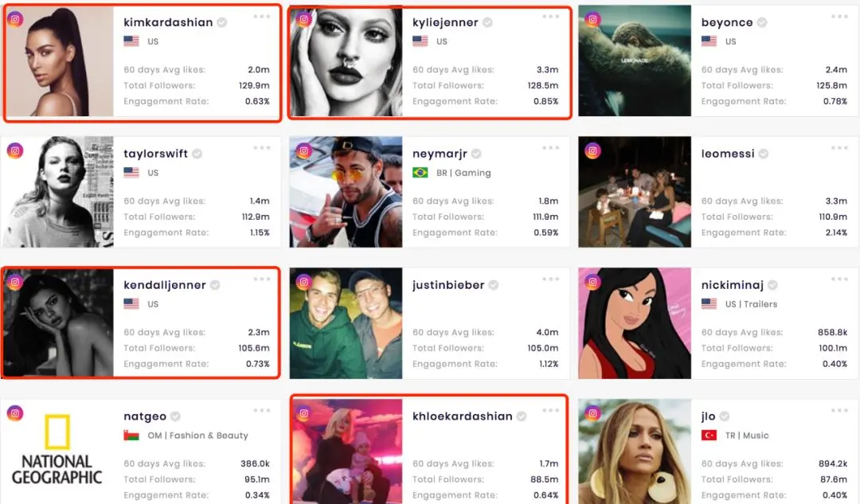Image resolution: width=860 pixels, height=504 pixels.
Task: Open khloekardashian profile name link
Action: [x=463, y=416]
